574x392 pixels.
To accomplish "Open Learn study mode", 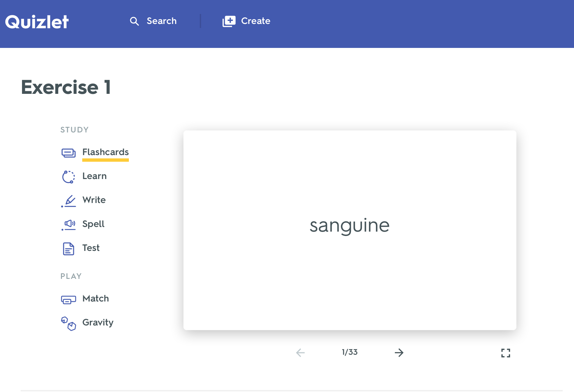I will click(95, 176).
